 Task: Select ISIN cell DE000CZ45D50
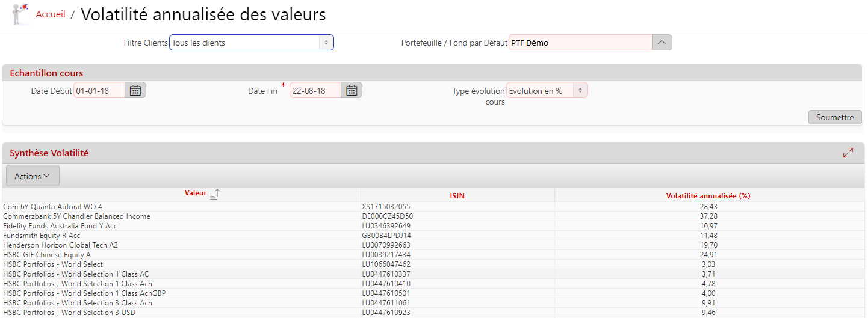click(387, 216)
